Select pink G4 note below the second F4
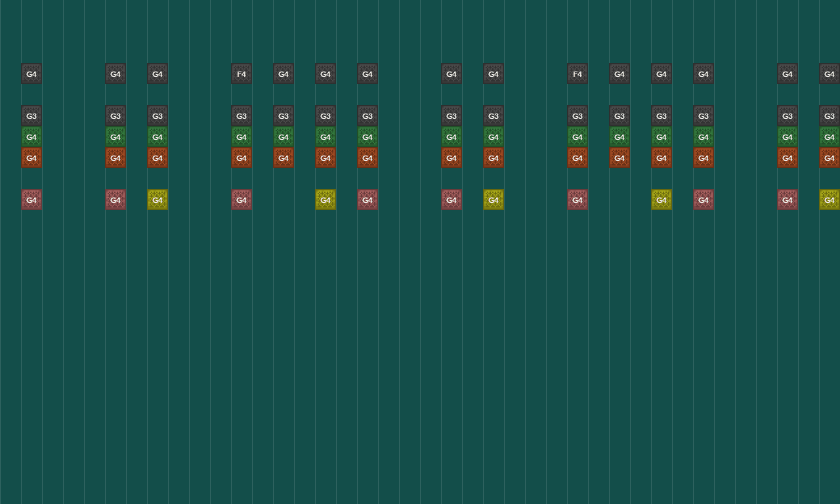Viewport: 840px width, 504px height. click(577, 199)
